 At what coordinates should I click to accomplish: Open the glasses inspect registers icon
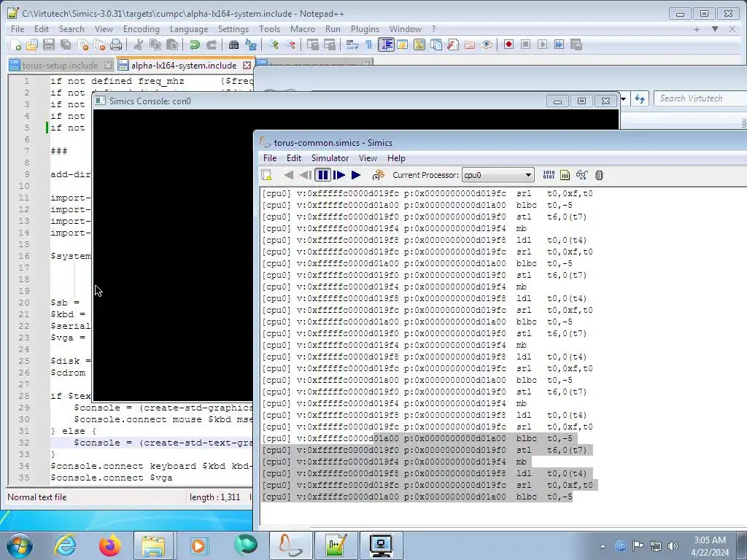pos(581,175)
